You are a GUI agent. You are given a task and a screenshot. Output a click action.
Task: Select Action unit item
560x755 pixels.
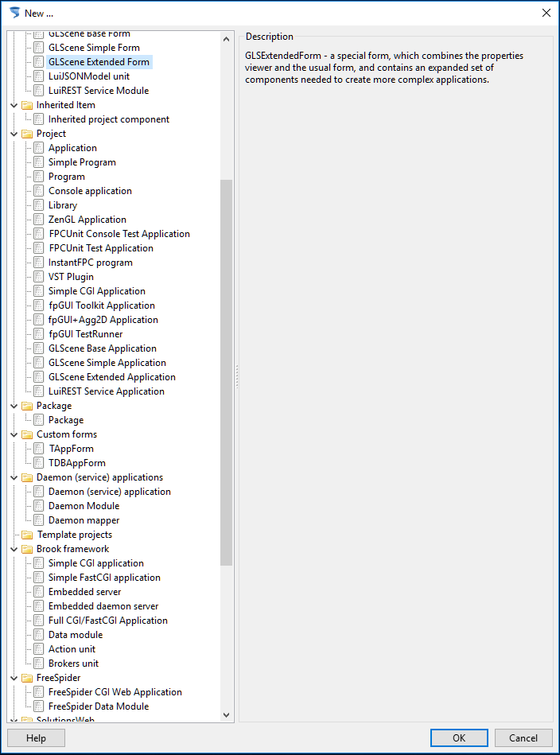click(72, 649)
